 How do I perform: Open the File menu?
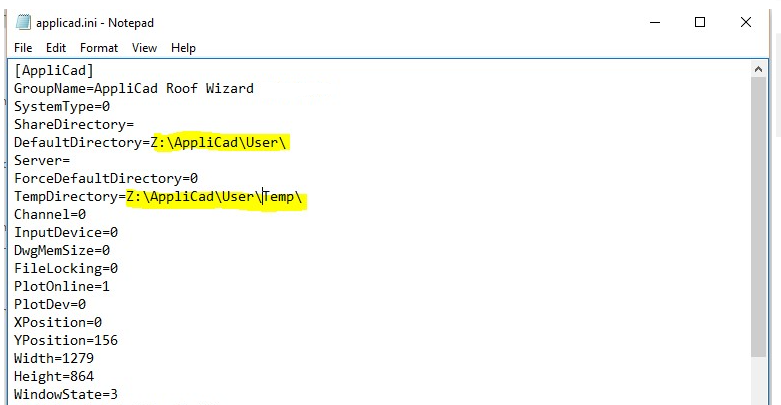23,48
